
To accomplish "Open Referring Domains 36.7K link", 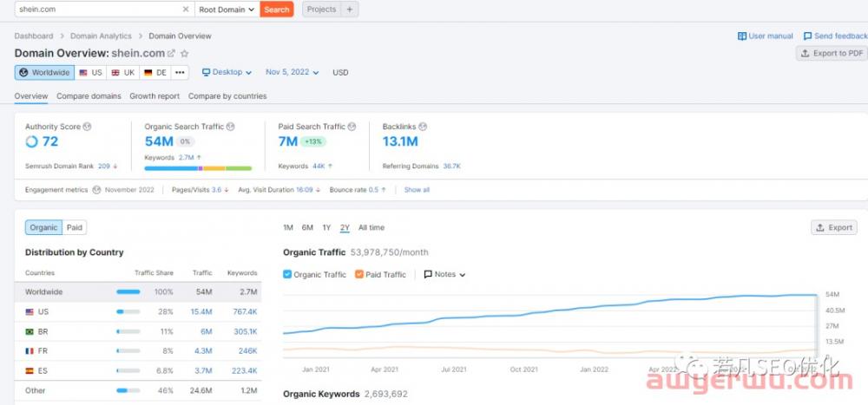I will (451, 166).
